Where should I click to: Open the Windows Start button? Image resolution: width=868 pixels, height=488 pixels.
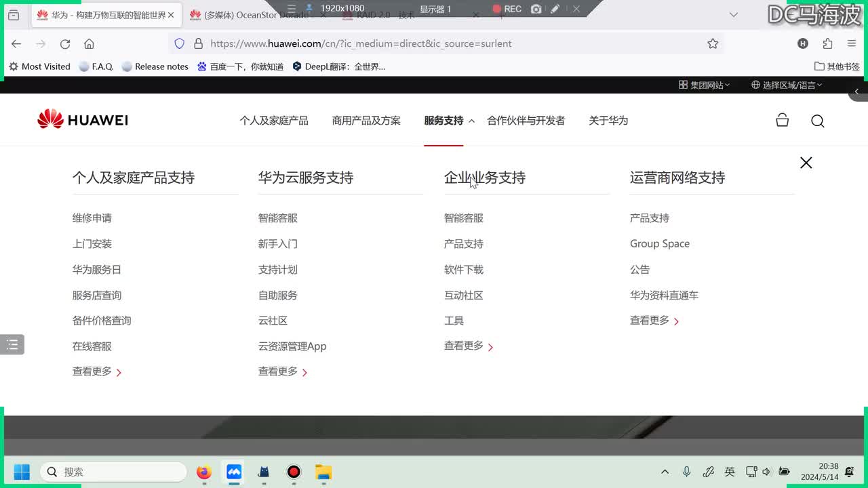tap(22, 472)
